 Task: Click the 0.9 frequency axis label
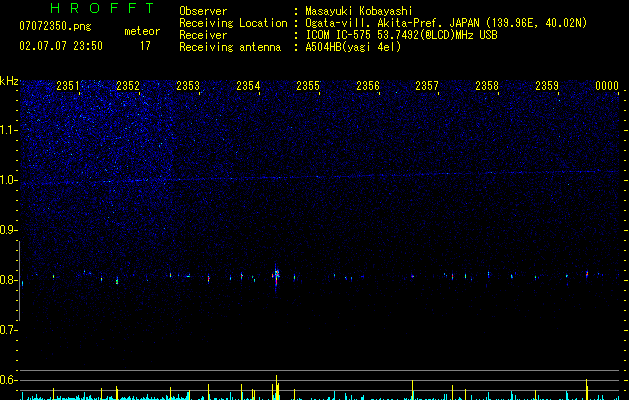8,230
